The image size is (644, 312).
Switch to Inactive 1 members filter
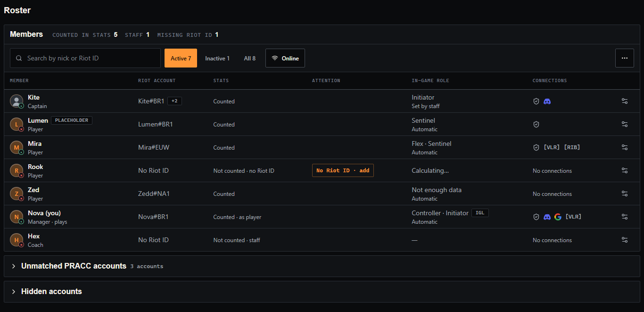217,58
